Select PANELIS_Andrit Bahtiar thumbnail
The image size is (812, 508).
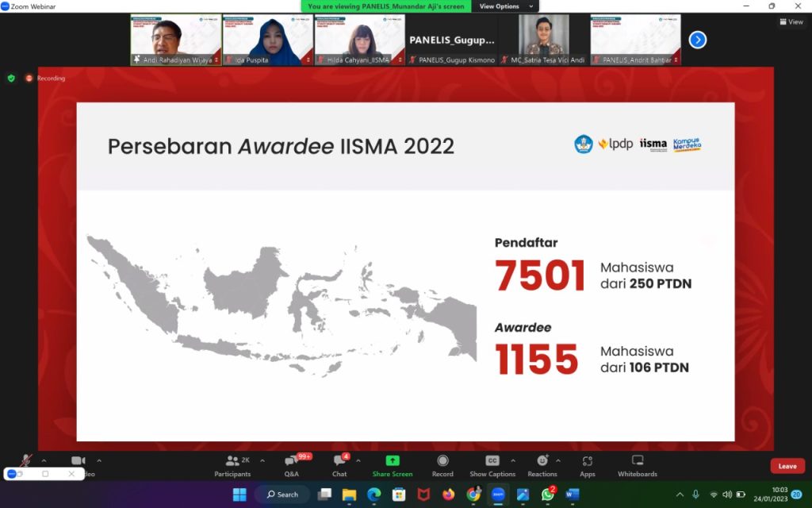click(635, 40)
